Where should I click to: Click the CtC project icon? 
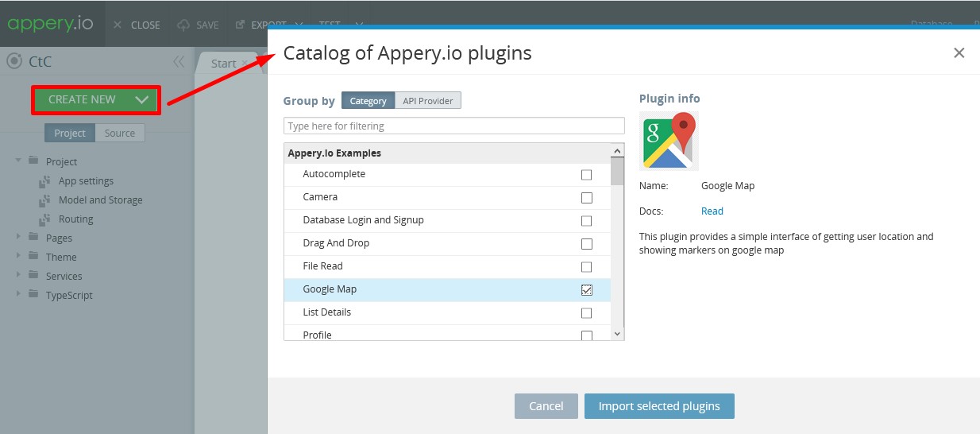pos(14,61)
